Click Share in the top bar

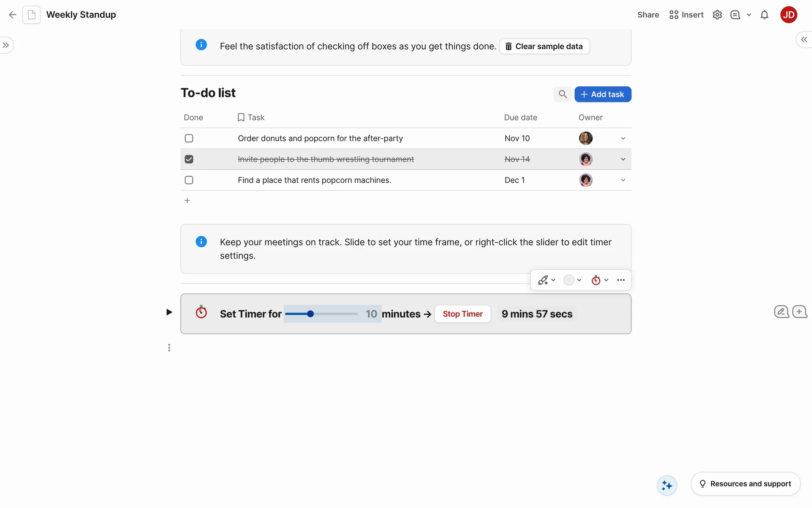648,15
